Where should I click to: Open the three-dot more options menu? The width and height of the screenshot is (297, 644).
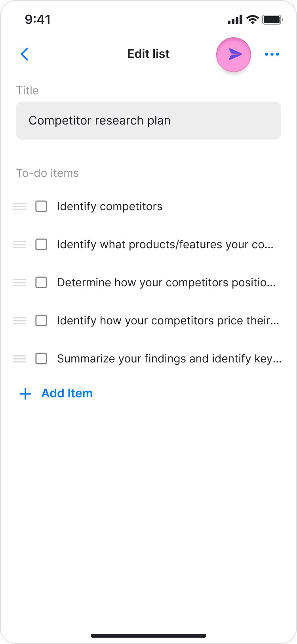click(272, 54)
